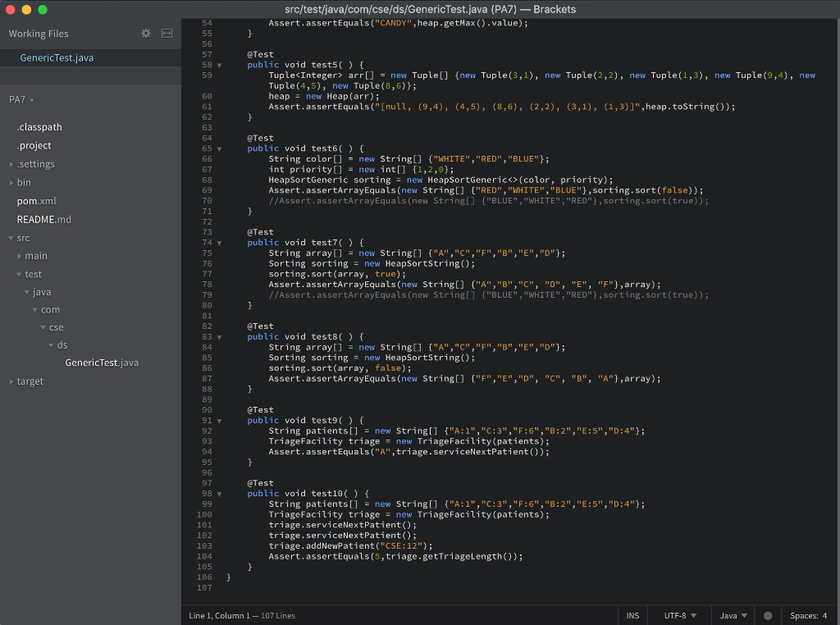Open the UTF-8 encoding dropdown
Viewport: 840px width, 625px height.
point(680,616)
